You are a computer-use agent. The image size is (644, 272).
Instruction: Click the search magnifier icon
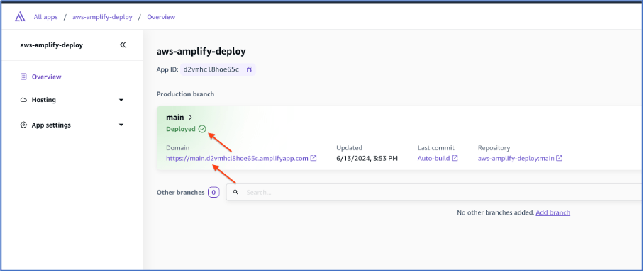tap(235, 192)
